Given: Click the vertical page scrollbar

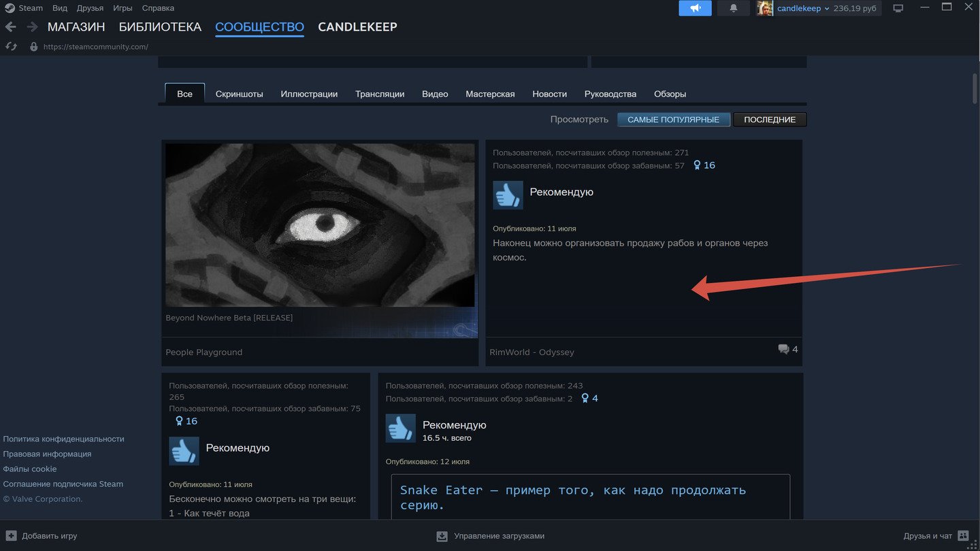Looking at the screenshot, I should point(975,88).
